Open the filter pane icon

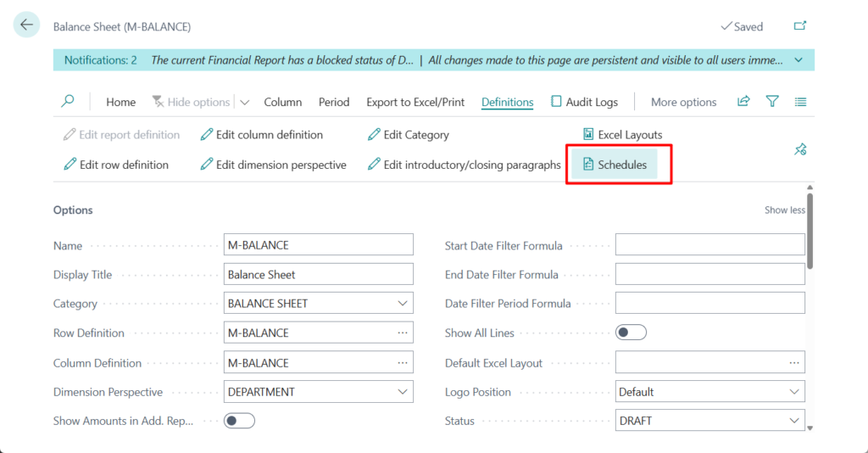pos(772,102)
